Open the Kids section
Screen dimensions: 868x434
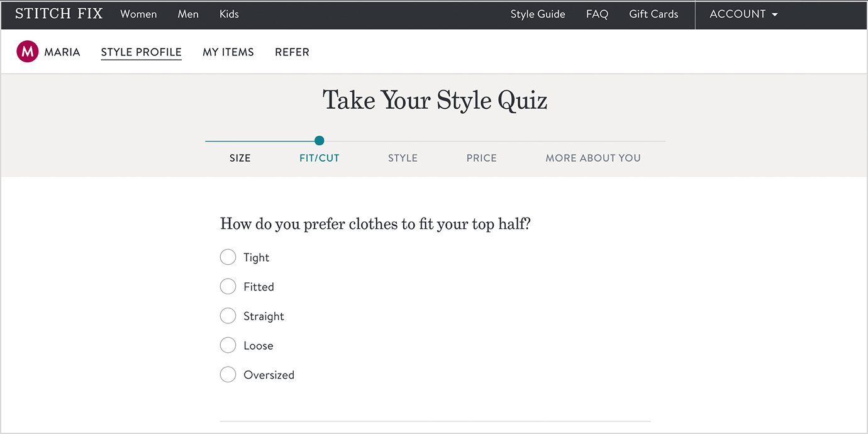[x=229, y=14]
